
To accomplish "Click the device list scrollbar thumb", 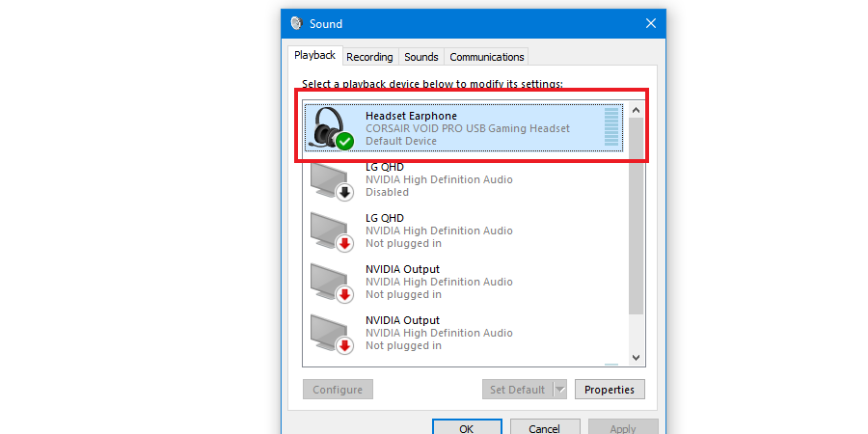I will (x=637, y=216).
